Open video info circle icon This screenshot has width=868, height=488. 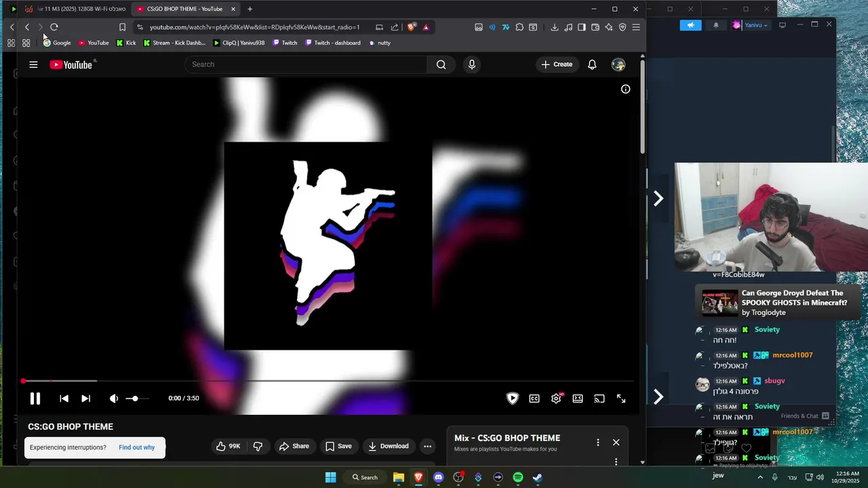(x=625, y=89)
